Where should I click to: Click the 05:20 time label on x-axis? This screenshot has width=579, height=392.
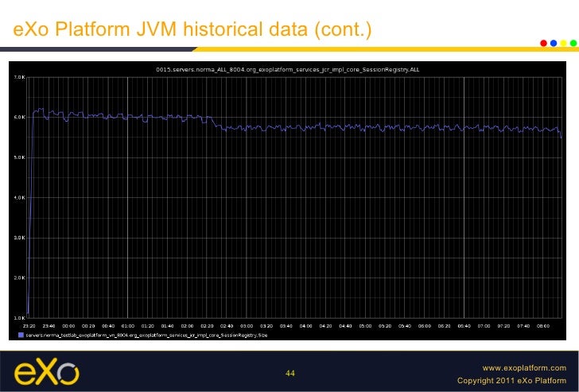[x=385, y=326]
